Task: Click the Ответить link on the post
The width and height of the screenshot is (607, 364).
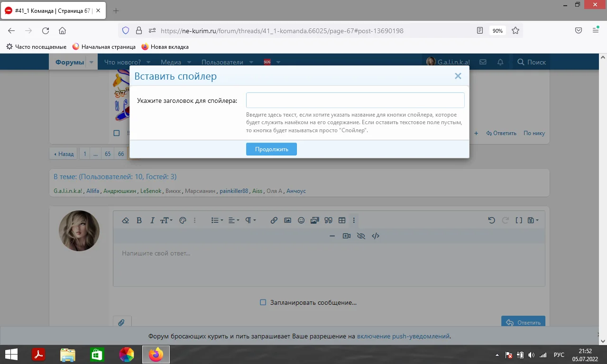Action: (x=501, y=133)
